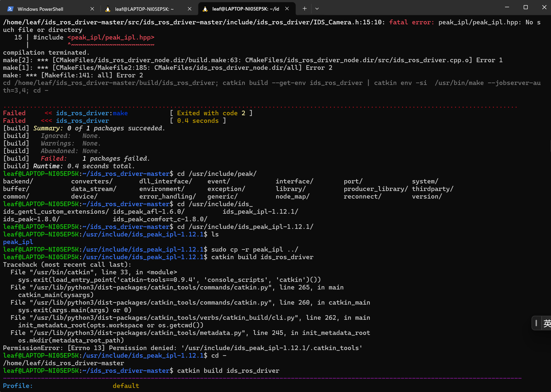Viewport: 551px width, 392px height.
Task: Close the Windows Terminal window
Action: tap(544, 7)
